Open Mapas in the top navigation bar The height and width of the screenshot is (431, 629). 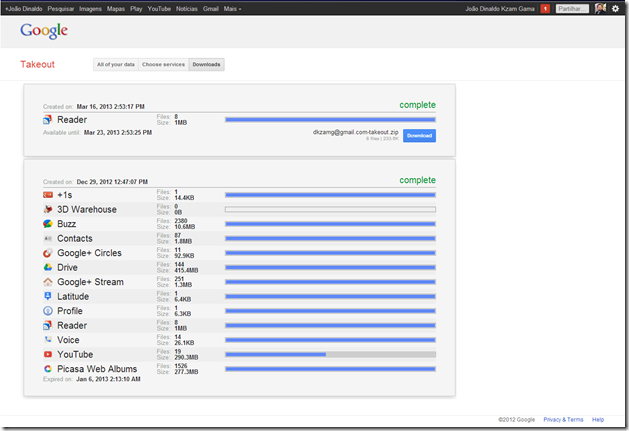(116, 8)
